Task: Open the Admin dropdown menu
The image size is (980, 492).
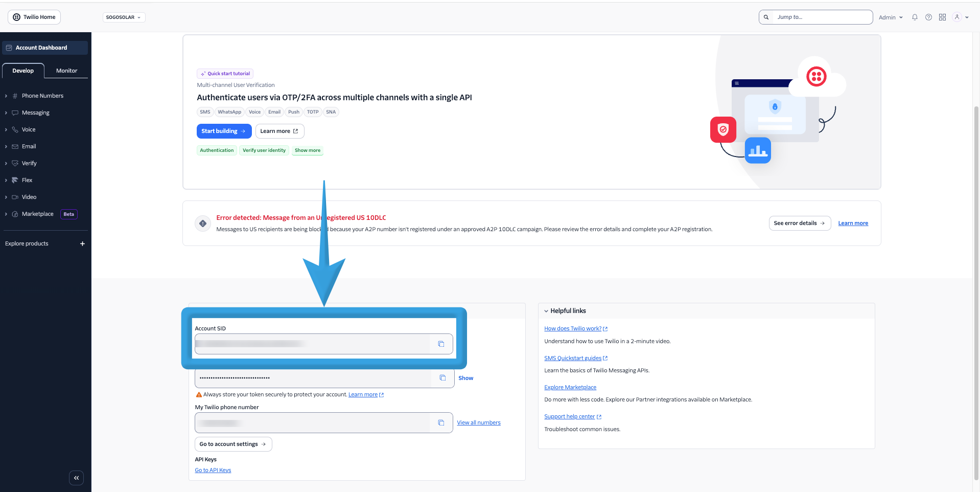Action: (890, 17)
